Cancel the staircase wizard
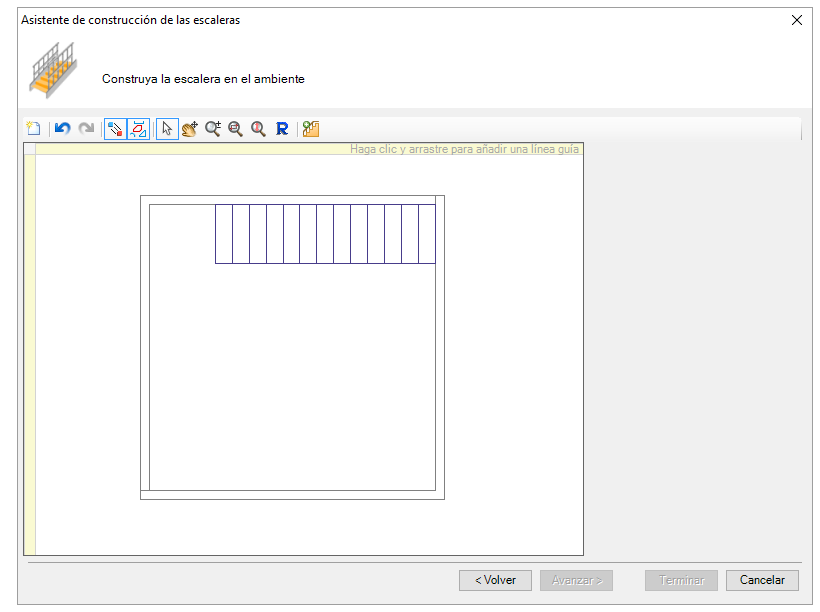This screenshot has width=820, height=612. (x=762, y=580)
